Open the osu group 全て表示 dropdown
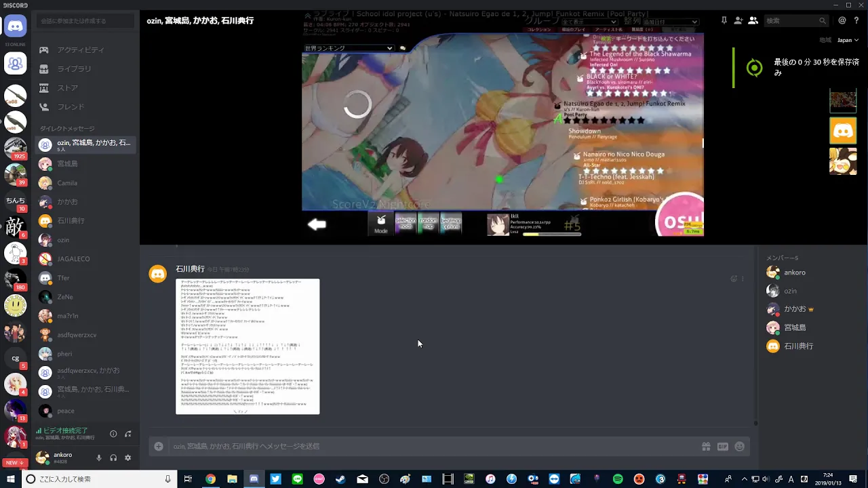Screen dimensions: 868x488 pos(588,22)
